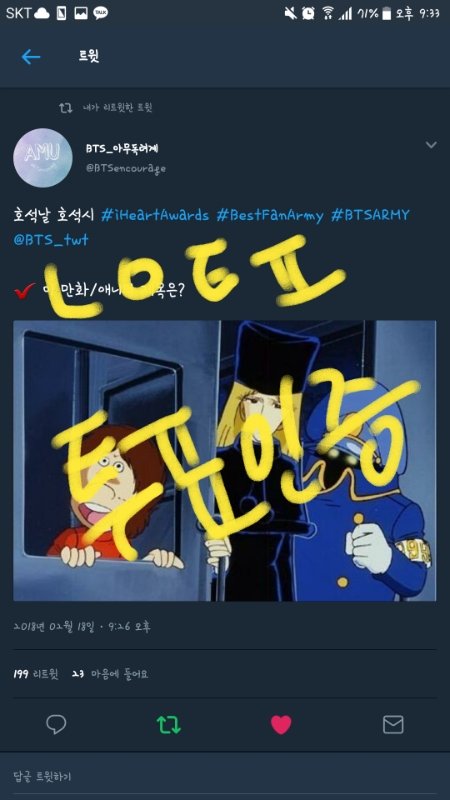Open the tweet timestamp 2018 02 18
The width and height of the screenshot is (450, 800).
(x=82, y=626)
